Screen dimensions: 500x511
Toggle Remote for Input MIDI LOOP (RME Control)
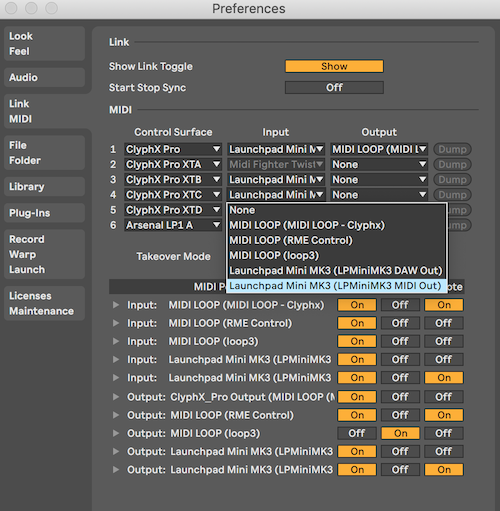pos(444,323)
